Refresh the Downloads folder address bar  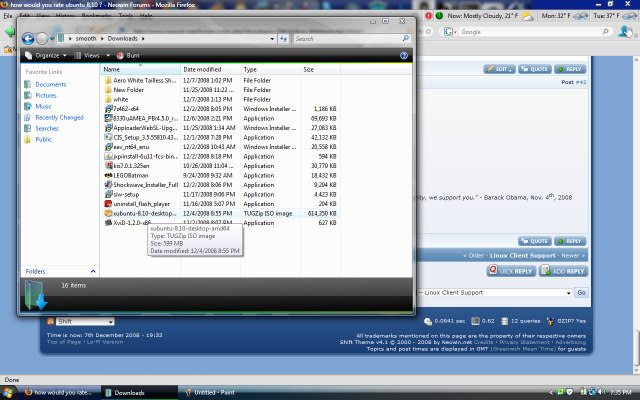(x=283, y=38)
